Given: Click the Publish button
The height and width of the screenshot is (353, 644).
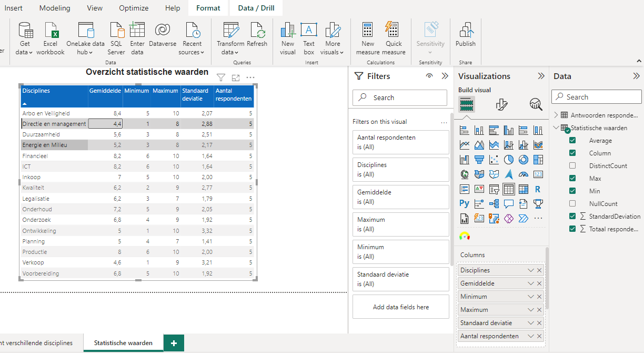Looking at the screenshot, I should [466, 35].
